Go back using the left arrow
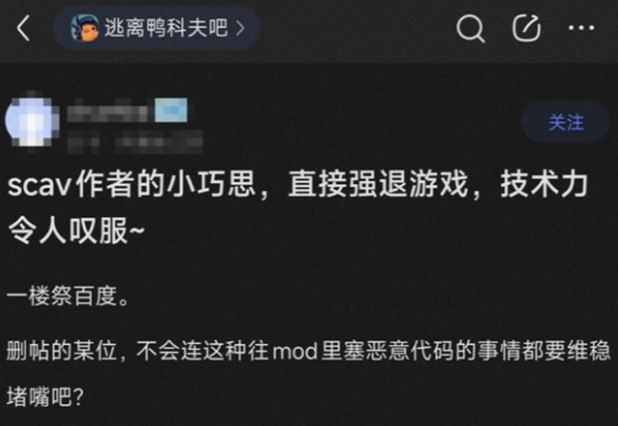 click(24, 28)
